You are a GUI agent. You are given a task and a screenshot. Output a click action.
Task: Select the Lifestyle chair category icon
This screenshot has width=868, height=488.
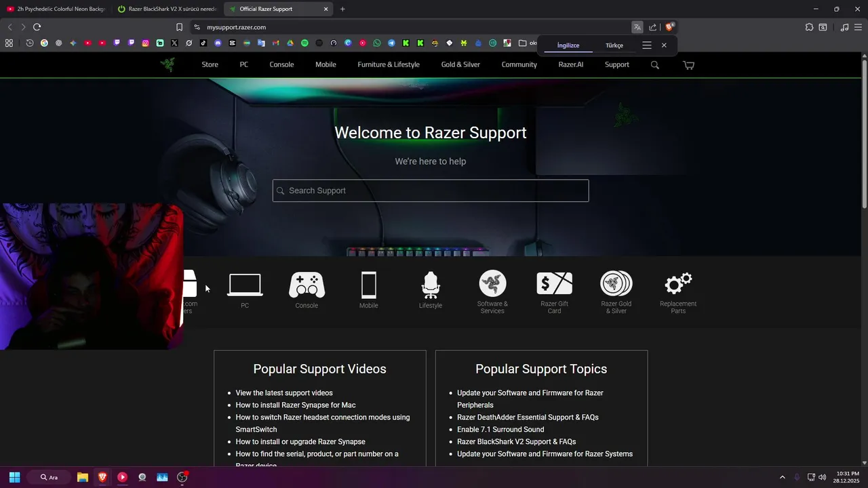431,285
